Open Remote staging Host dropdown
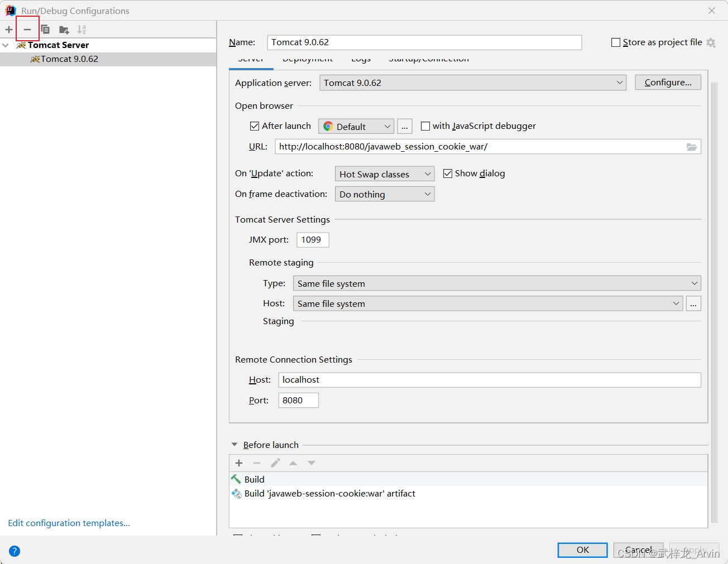728x564 pixels. tap(488, 303)
